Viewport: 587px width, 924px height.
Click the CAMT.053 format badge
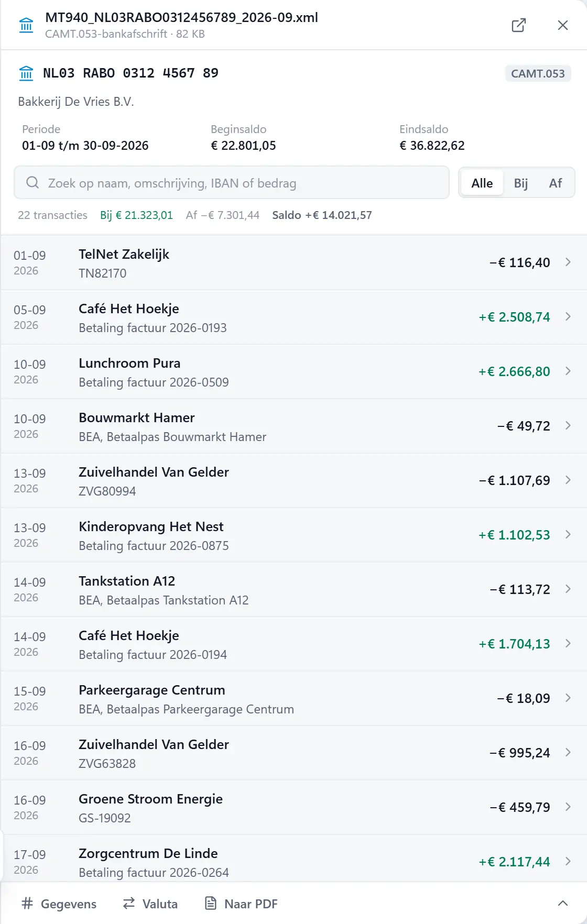pyautogui.click(x=538, y=73)
